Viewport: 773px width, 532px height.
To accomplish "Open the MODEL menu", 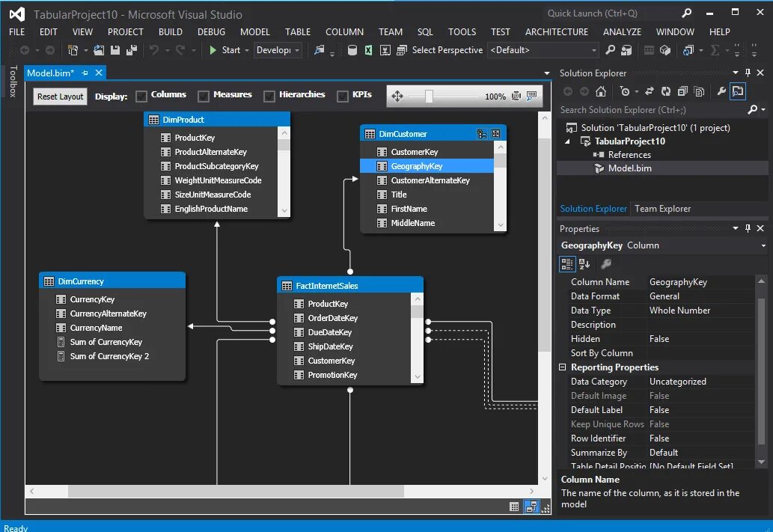I will pyautogui.click(x=255, y=31).
